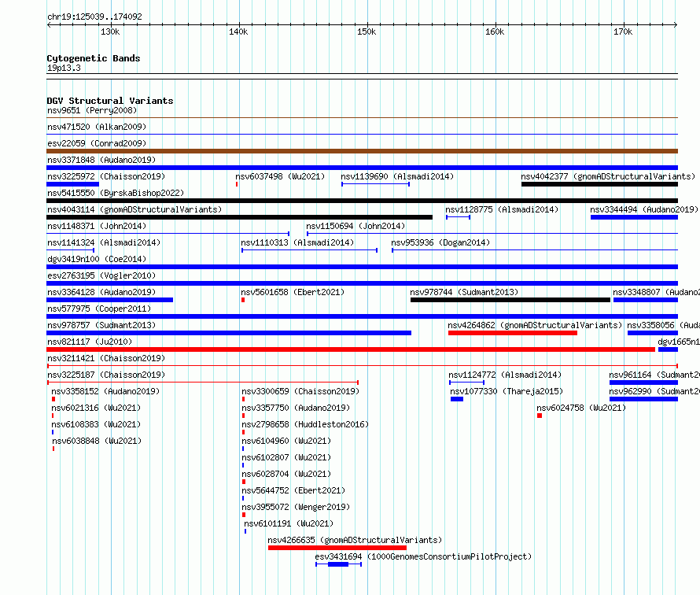The image size is (700, 595).
Task: Click nsv5601658 (Ebert2021) label
Action: coord(293,292)
